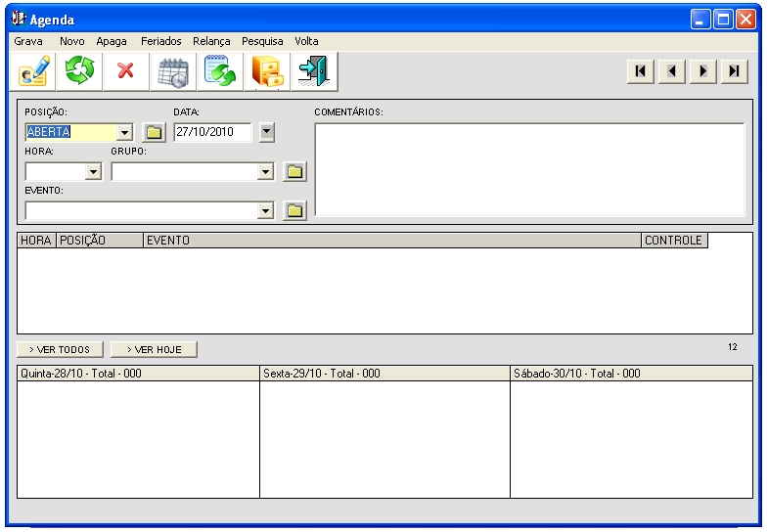
Task: Click the red X Apaga delete icon
Action: tap(126, 71)
